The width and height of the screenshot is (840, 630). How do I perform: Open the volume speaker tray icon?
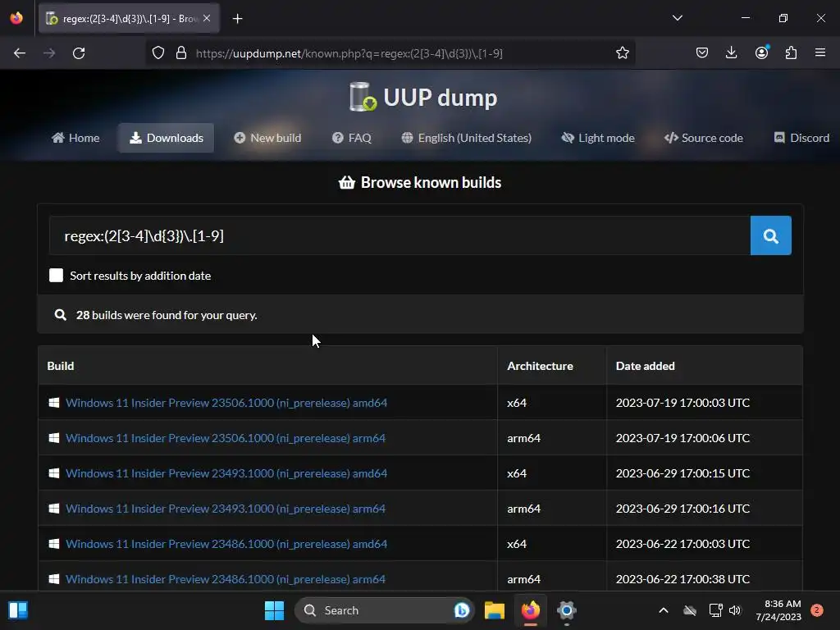(735, 610)
